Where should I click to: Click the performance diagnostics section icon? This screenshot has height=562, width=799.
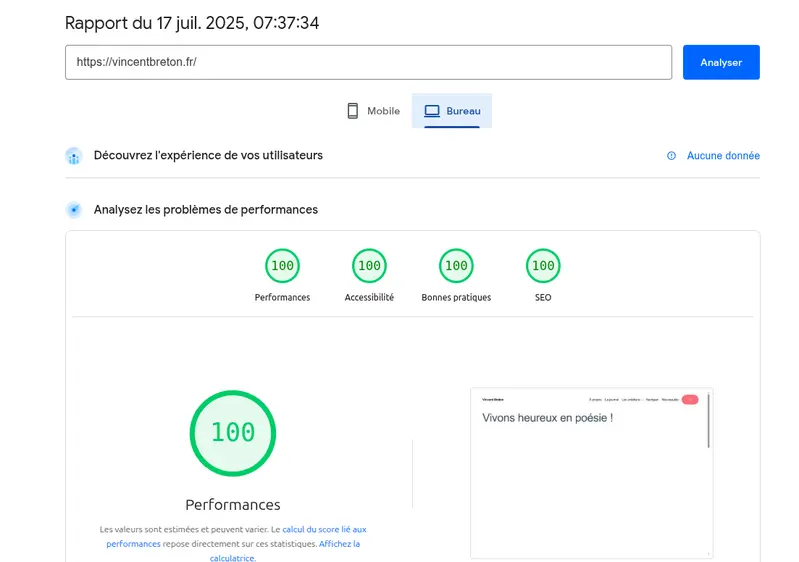click(x=74, y=209)
